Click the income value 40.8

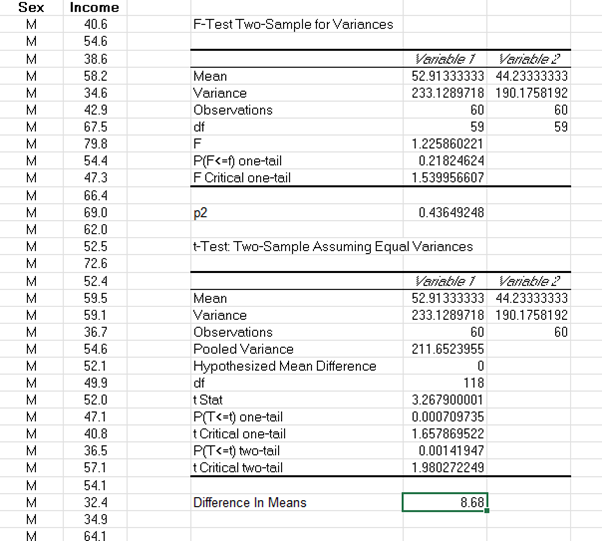click(95, 433)
